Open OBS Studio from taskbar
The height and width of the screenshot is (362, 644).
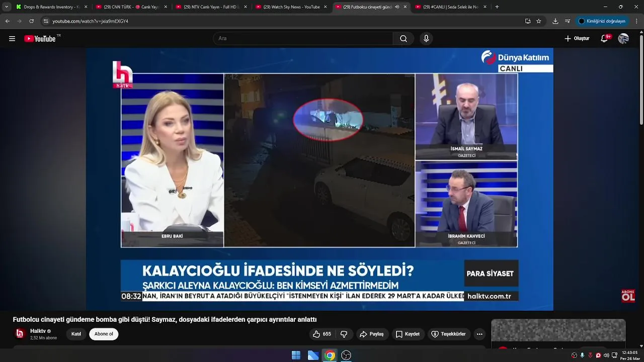[346, 355]
